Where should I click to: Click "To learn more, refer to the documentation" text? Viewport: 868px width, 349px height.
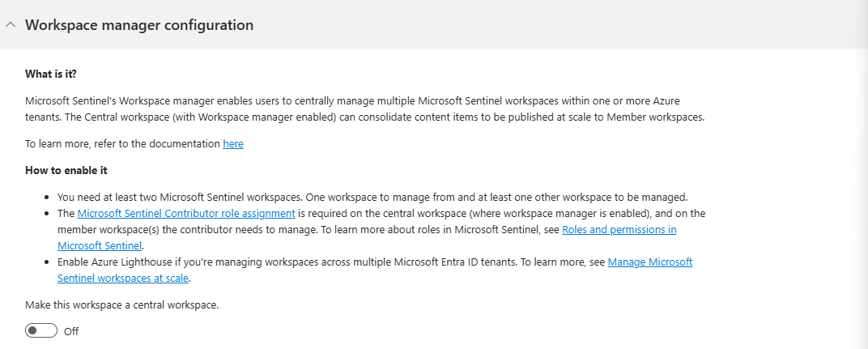click(x=123, y=144)
